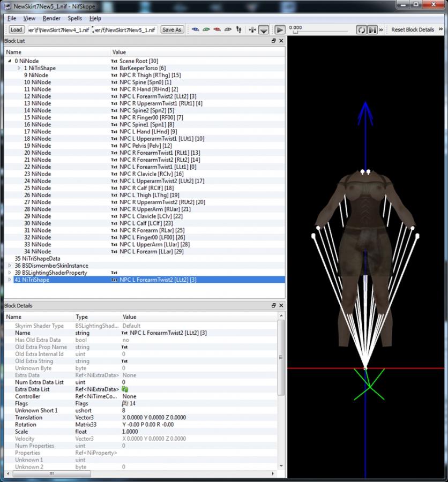Click the Txt icon beside BarKeeperTorso [6]

[114, 68]
